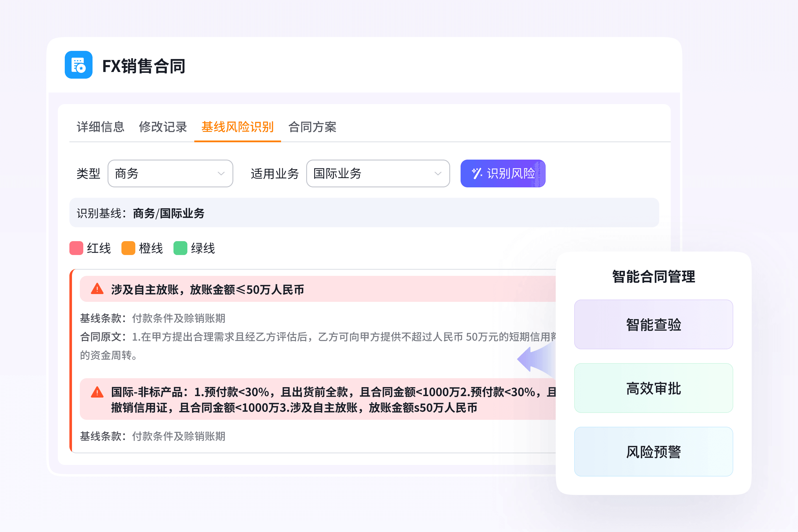Click the 风险预警 card
This screenshot has width=798, height=532.
click(653, 451)
